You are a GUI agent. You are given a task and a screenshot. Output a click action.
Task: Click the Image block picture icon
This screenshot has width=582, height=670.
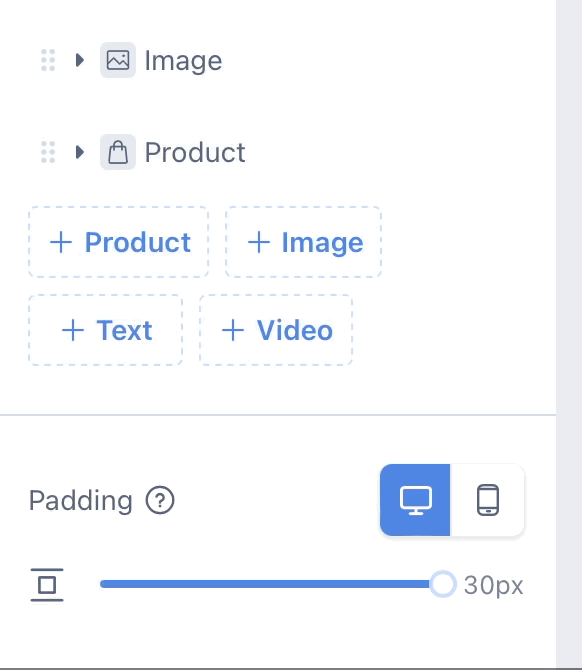(118, 60)
